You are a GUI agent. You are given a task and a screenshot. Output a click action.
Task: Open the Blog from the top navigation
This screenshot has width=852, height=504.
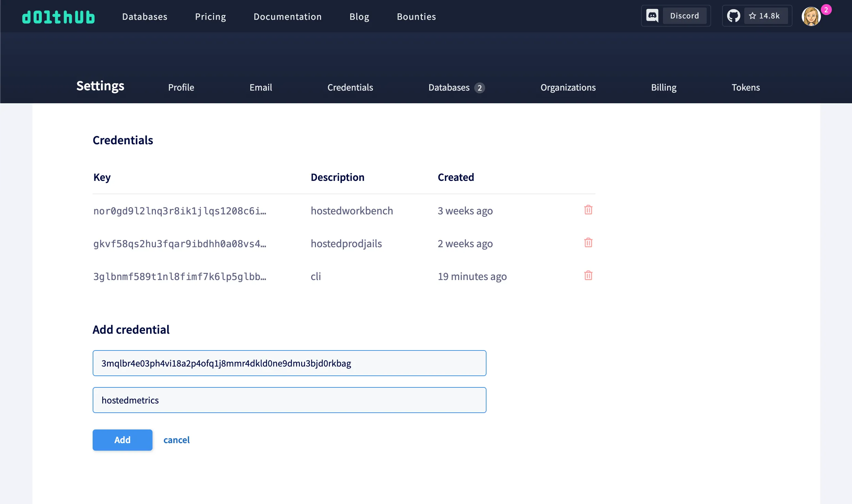point(359,16)
